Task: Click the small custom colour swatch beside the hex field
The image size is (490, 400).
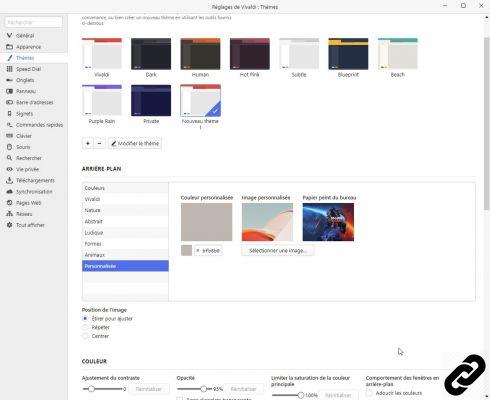Action: [x=186, y=250]
